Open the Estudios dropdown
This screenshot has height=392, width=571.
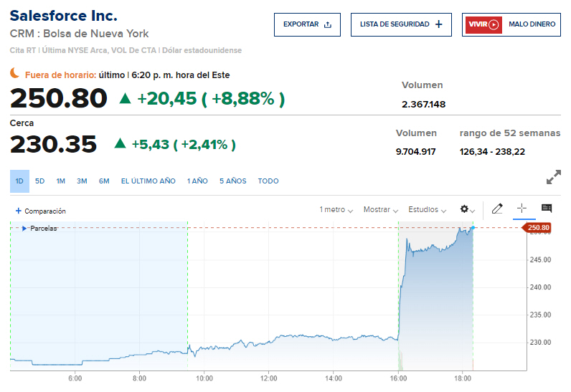[x=426, y=210]
